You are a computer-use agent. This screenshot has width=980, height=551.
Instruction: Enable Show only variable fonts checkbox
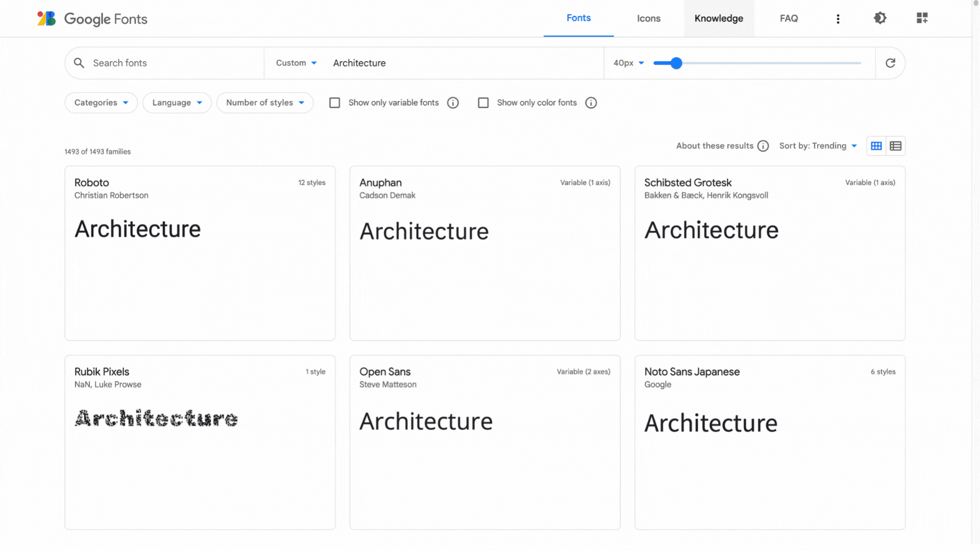pos(334,103)
